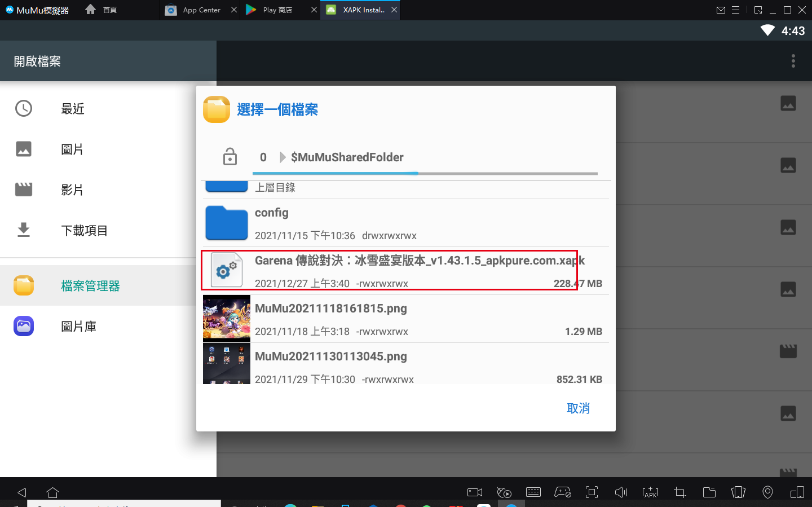This screenshot has width=812, height=507.
Task: Click the volume speaker icon
Action: [621, 492]
